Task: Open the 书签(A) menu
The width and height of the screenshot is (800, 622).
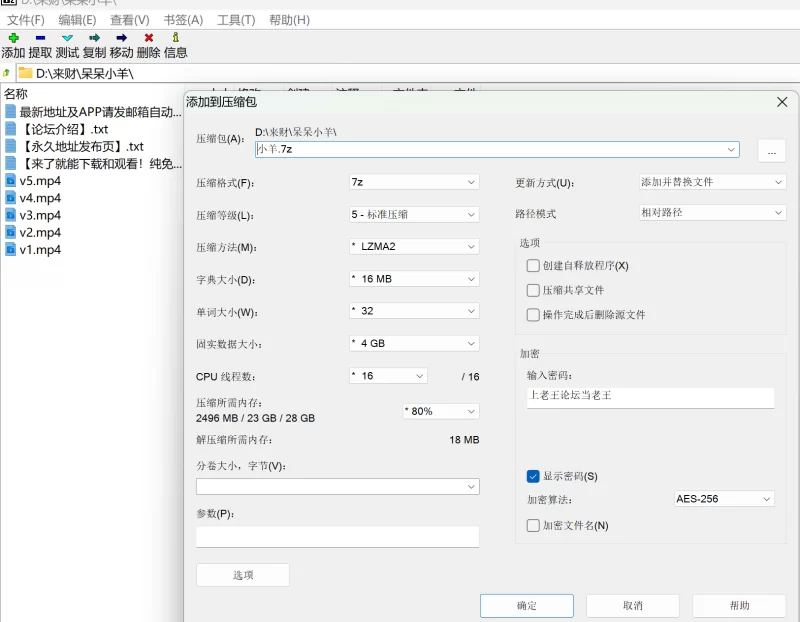Action: pos(183,20)
